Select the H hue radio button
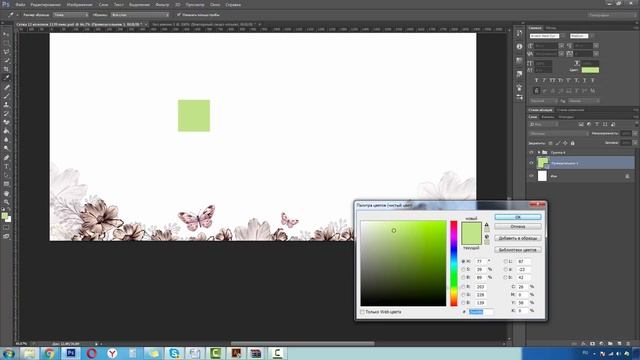The height and width of the screenshot is (360, 640). [463, 261]
